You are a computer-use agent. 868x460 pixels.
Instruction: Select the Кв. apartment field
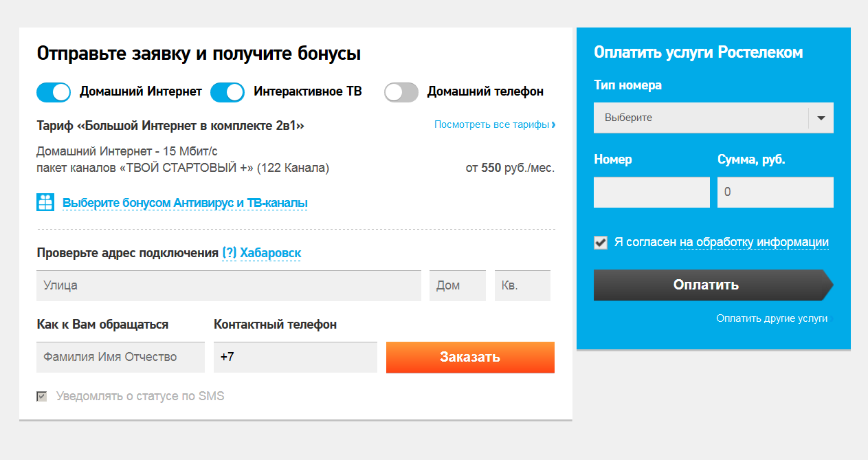pos(522,285)
